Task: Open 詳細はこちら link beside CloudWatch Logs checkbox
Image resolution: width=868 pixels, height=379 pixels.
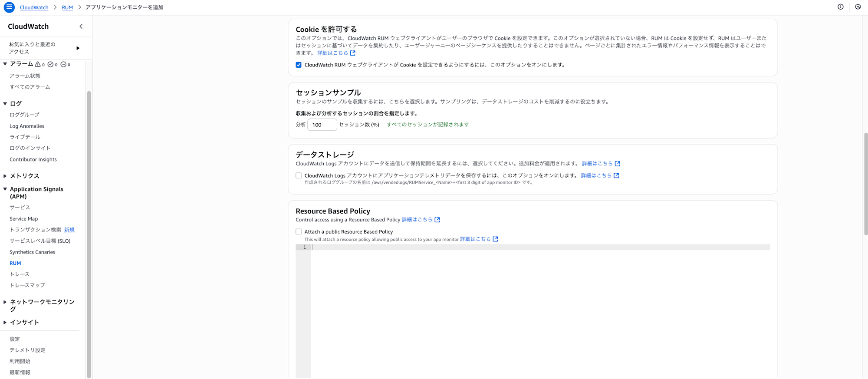Action: [x=596, y=175]
